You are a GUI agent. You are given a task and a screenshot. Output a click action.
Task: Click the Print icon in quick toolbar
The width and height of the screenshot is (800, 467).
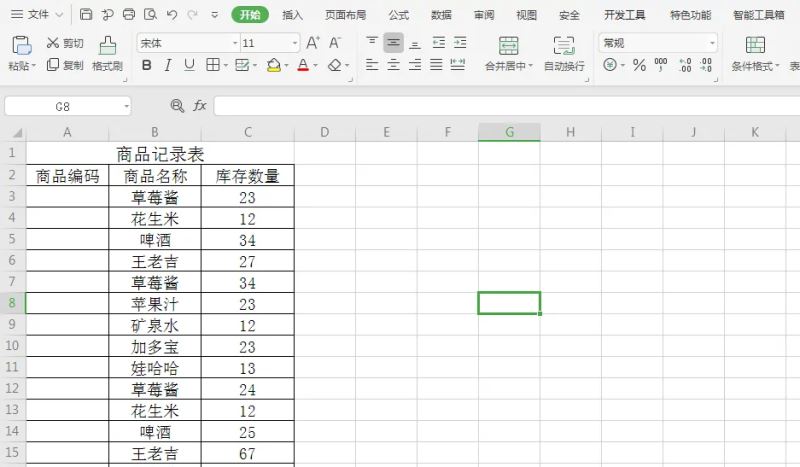point(129,14)
